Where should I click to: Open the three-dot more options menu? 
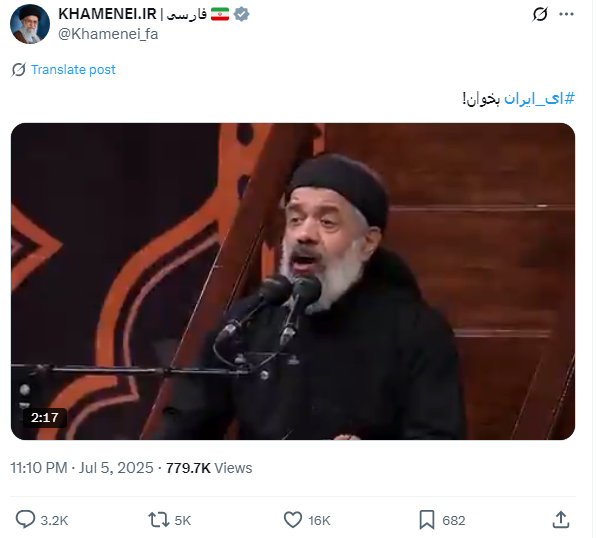[566, 14]
